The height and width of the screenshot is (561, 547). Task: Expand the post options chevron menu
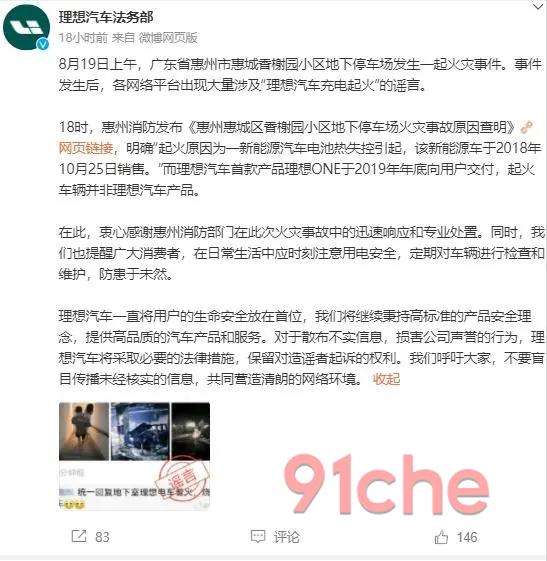(x=538, y=6)
